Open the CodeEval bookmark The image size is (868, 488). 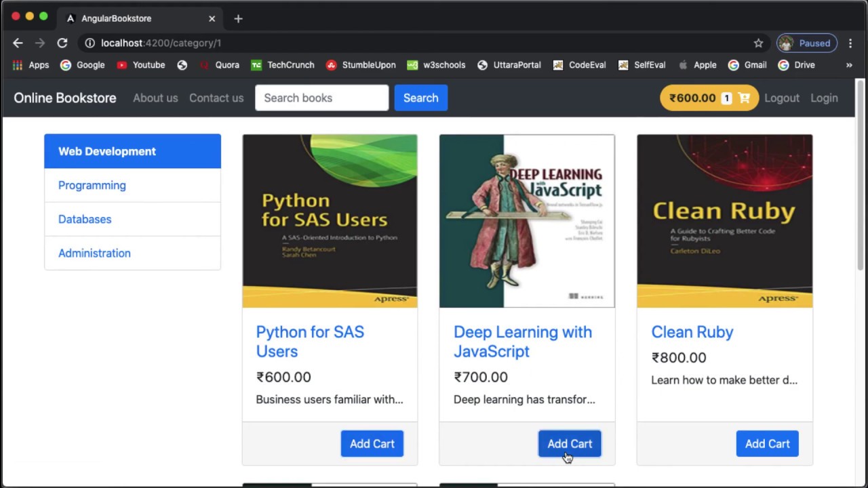point(580,65)
